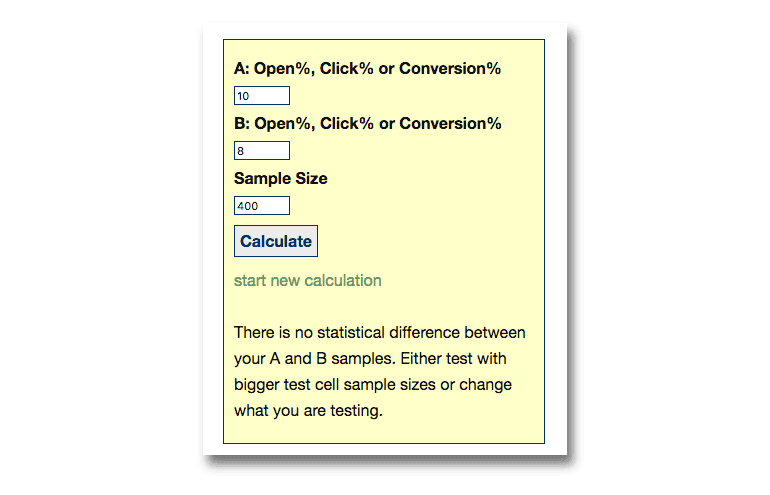Click the A percentage input field
This screenshot has width=770, height=495.
[261, 96]
